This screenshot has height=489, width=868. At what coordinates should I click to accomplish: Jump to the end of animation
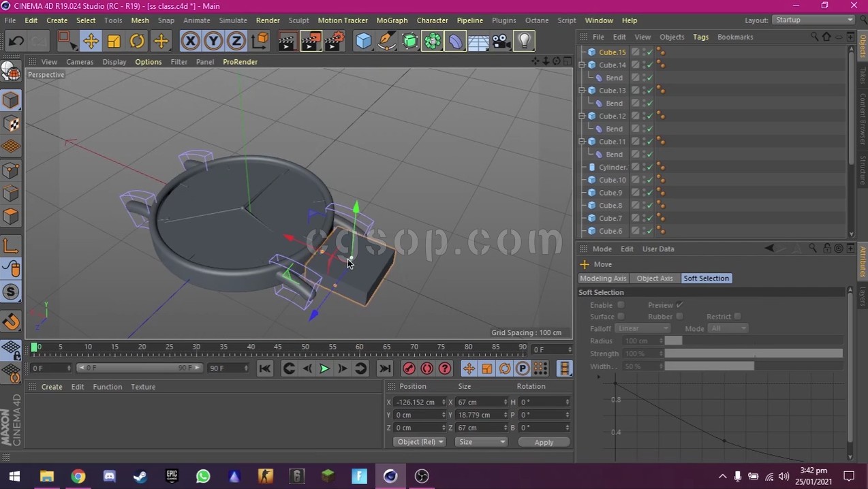click(x=385, y=368)
